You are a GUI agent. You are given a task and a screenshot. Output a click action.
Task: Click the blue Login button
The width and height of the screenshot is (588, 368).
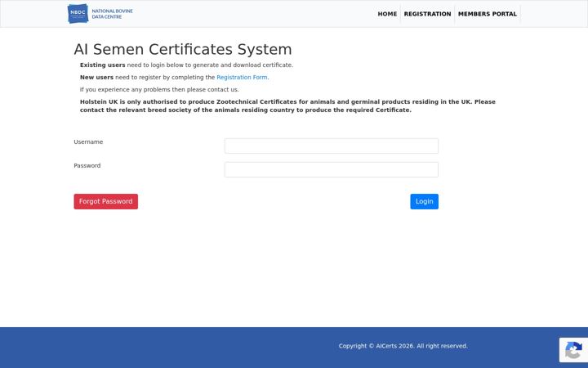click(424, 202)
